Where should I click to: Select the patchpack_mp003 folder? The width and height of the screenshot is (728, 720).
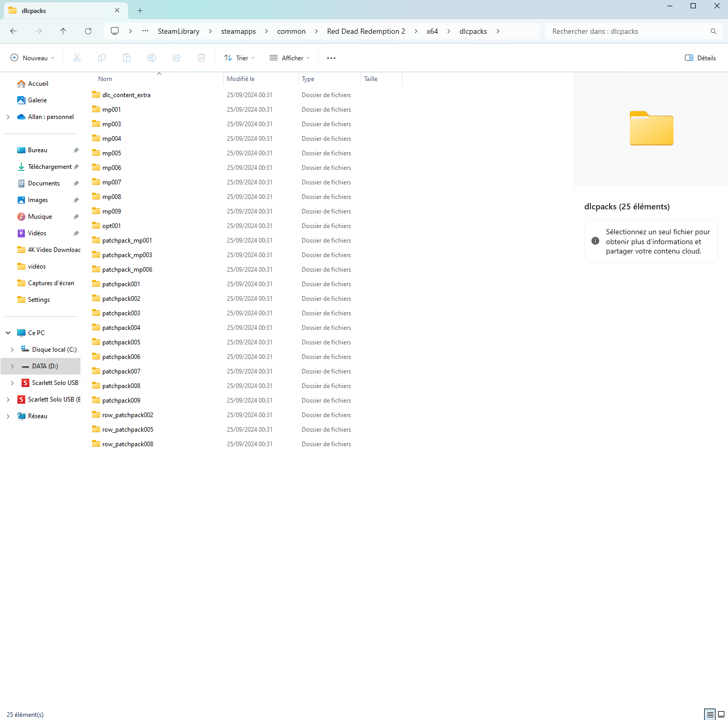tap(127, 255)
